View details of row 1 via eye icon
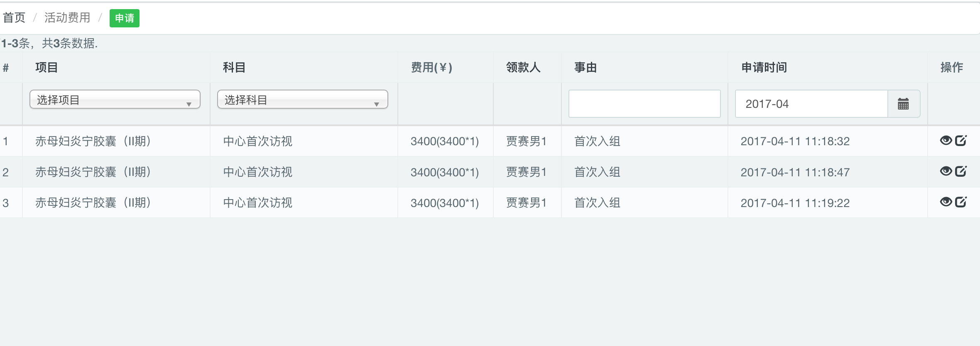This screenshot has width=980, height=346. click(946, 141)
